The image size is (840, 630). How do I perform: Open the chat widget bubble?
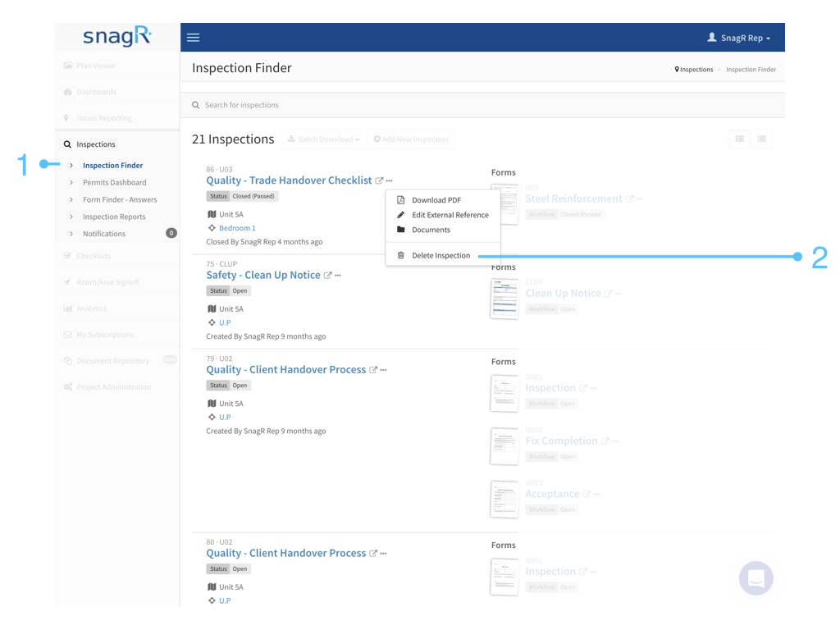(x=756, y=578)
